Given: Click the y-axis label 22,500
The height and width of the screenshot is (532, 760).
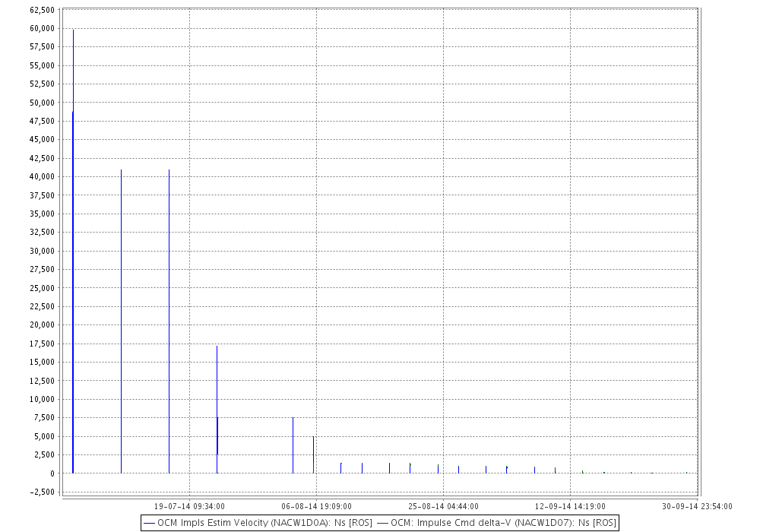Looking at the screenshot, I should point(42,306).
